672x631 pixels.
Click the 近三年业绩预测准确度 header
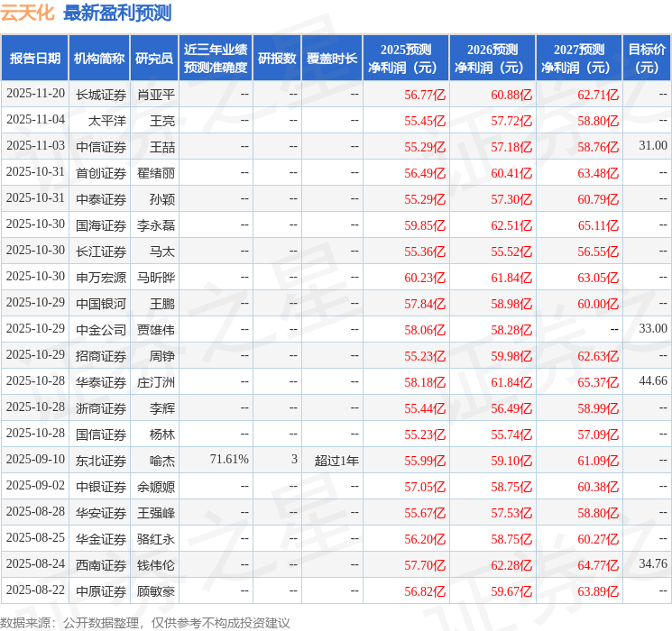[216, 59]
